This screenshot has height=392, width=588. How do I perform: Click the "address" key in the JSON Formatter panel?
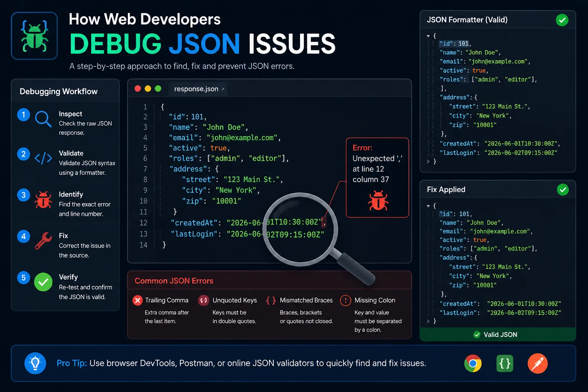(x=455, y=97)
